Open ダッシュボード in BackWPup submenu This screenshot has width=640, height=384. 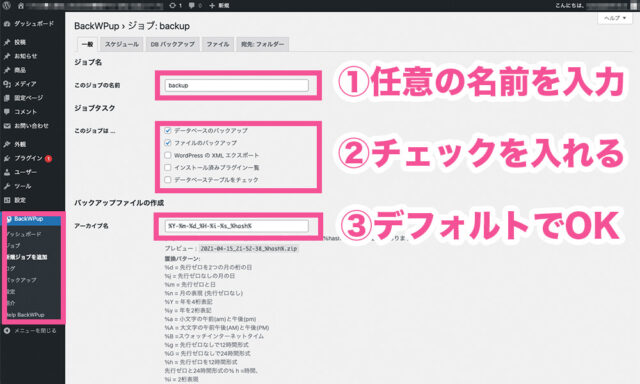coord(24,234)
